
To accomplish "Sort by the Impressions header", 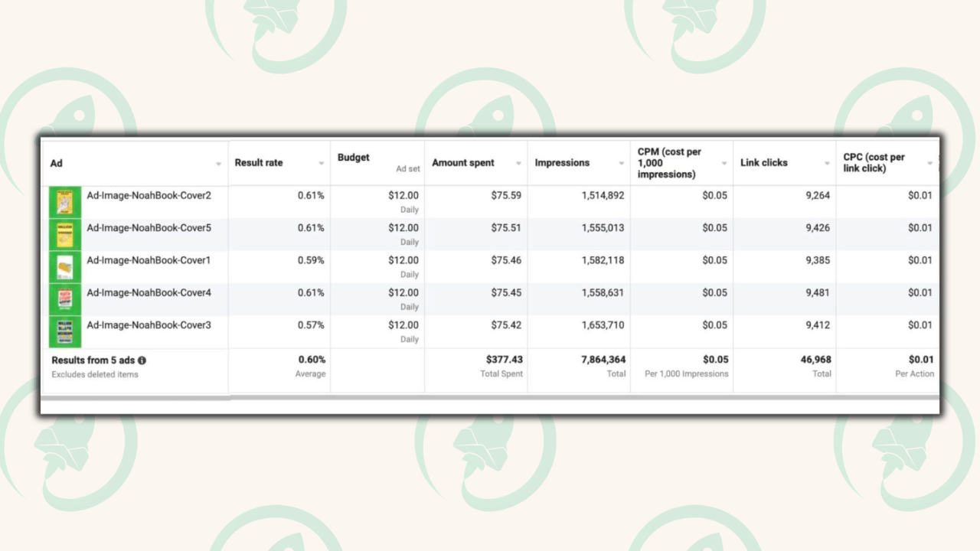I will [x=562, y=163].
